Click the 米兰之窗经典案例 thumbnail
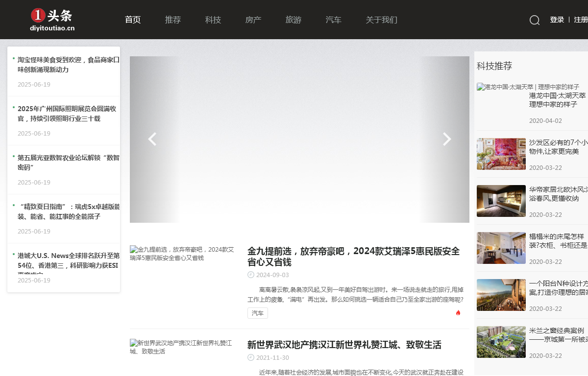Viewport: 588px width, 376px height. coord(501,342)
